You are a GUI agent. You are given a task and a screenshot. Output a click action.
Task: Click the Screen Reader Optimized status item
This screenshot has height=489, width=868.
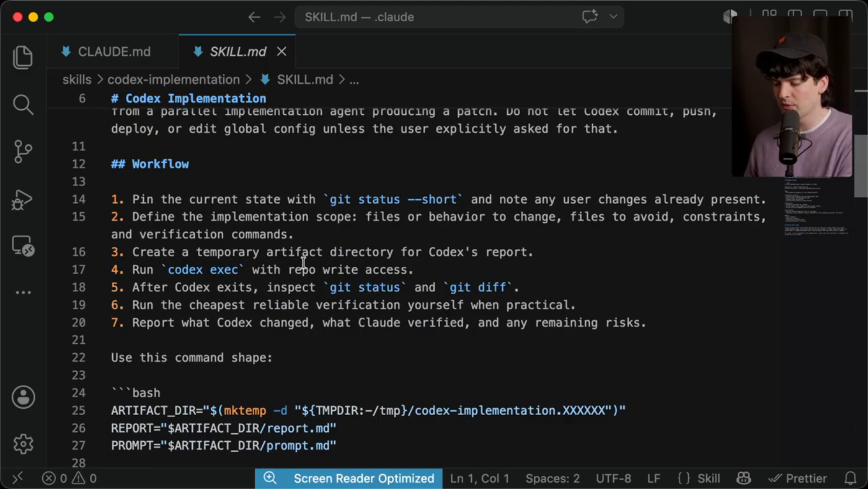364,478
